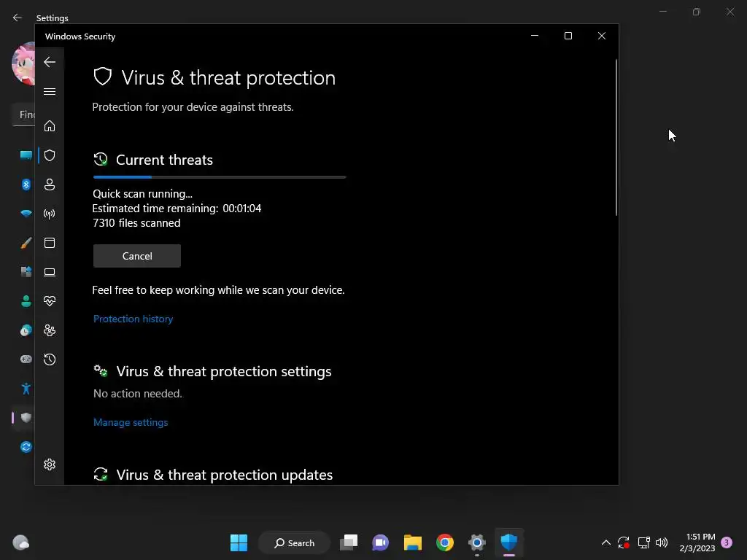Click the user profile avatar in Settings
The image size is (747, 560).
[23, 64]
